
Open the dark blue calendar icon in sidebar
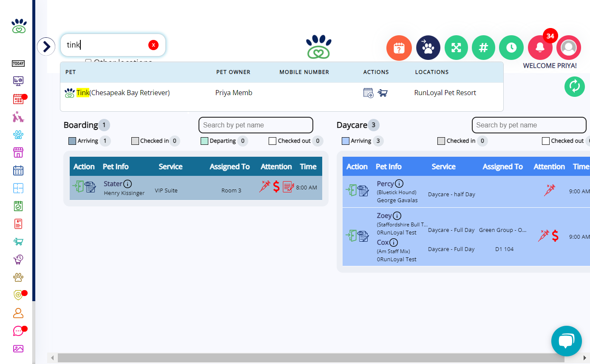18,170
